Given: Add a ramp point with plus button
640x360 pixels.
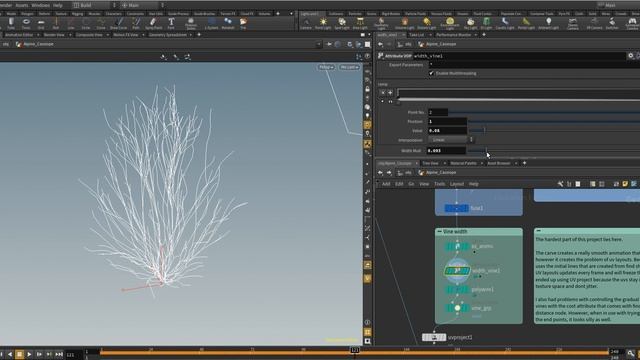Looking at the screenshot, I should 390,93.
